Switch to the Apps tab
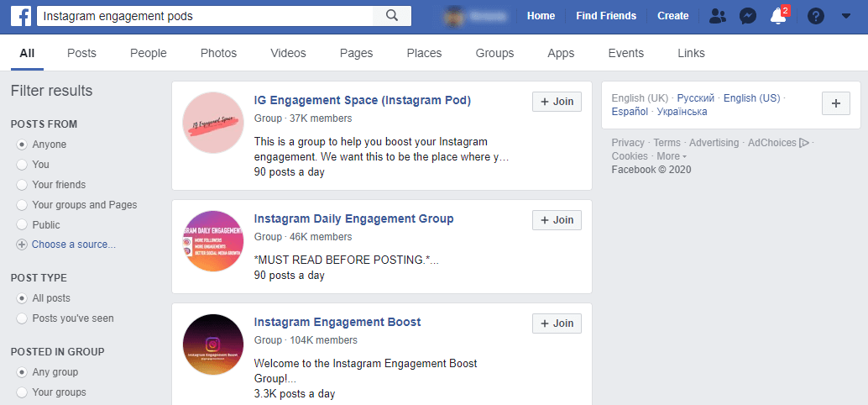The height and width of the screenshot is (405, 868). (561, 53)
